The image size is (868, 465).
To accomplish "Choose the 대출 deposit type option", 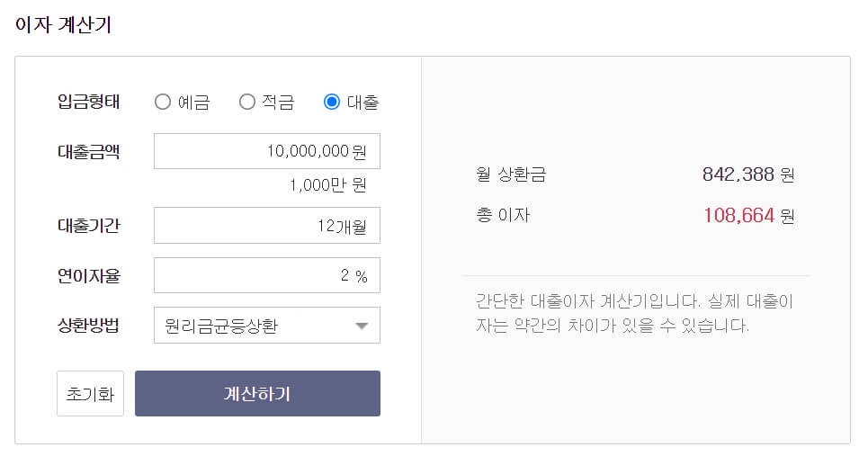I will click(332, 102).
